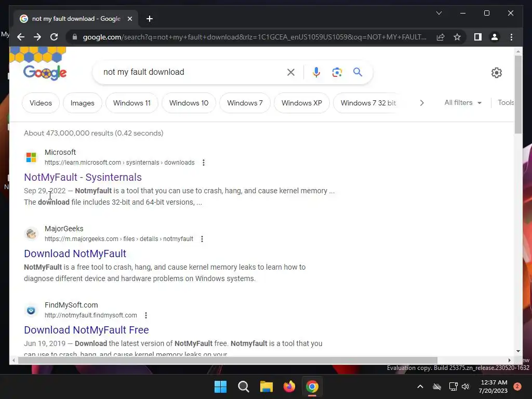Click the learn.microsoft.com result URL
532x399 pixels.
[119, 163]
